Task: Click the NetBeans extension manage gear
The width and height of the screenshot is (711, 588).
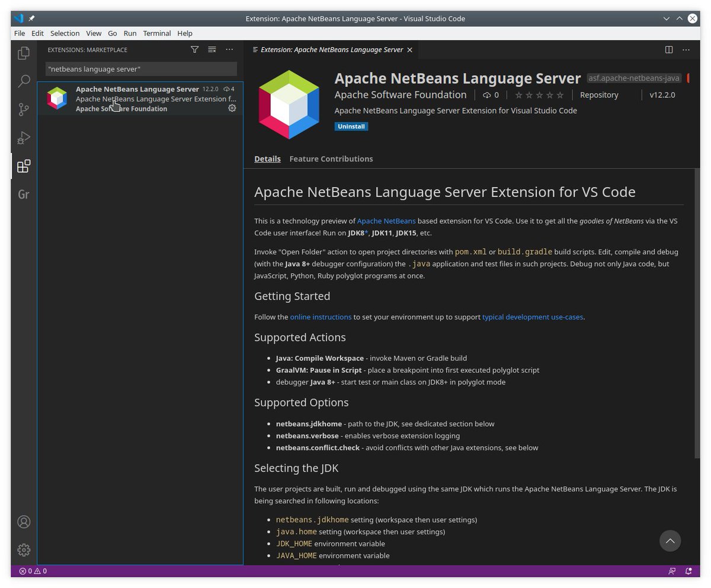Action: [x=232, y=108]
